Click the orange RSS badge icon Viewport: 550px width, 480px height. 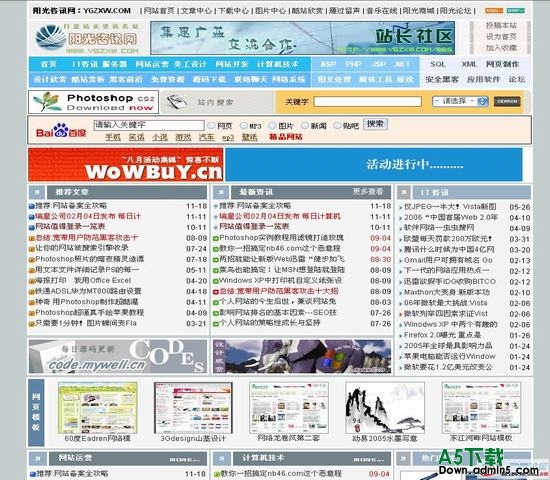point(494,11)
